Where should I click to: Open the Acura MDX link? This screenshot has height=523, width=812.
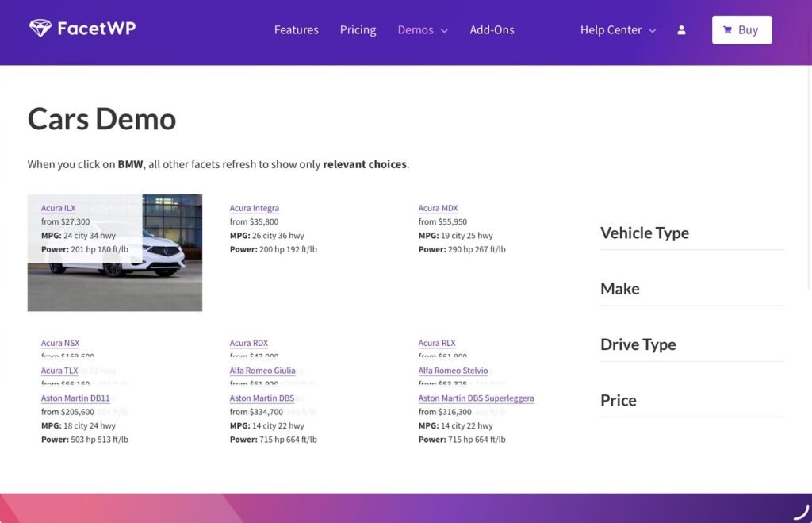(438, 208)
